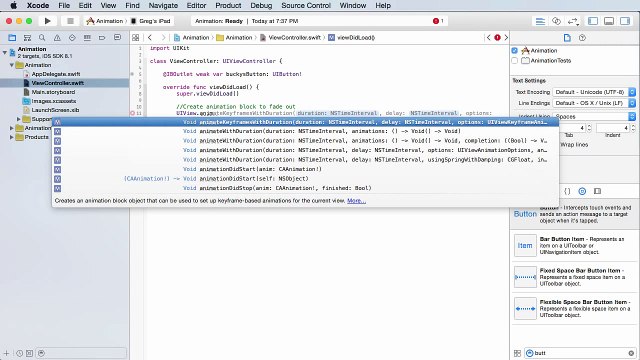
Task: Show the Media library
Action: pyautogui.click(x=598, y=191)
